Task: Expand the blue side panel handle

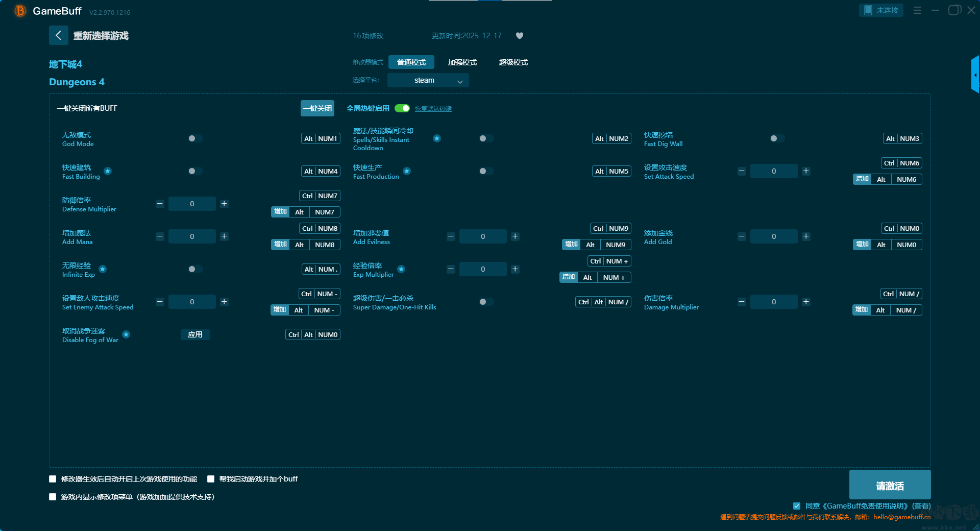Action: 975,75
